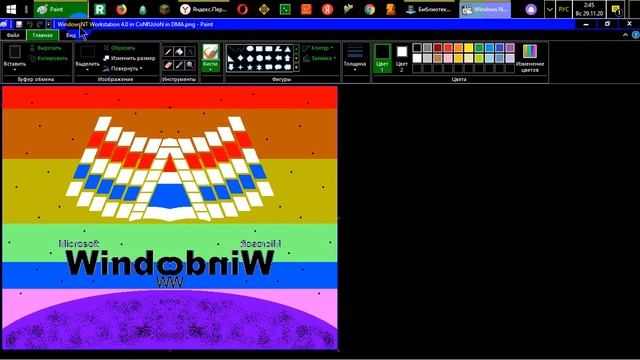Click the Windows Start button

coord(11,9)
